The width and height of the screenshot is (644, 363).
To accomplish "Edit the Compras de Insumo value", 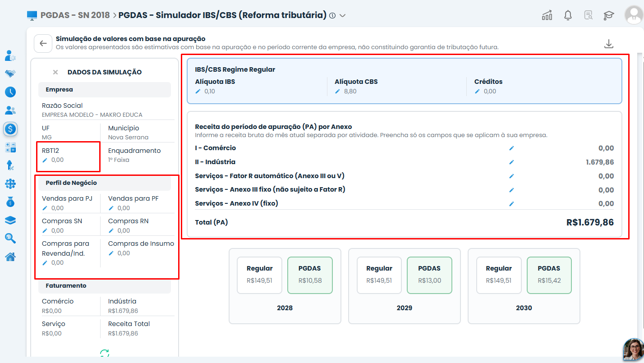I will [x=111, y=253].
